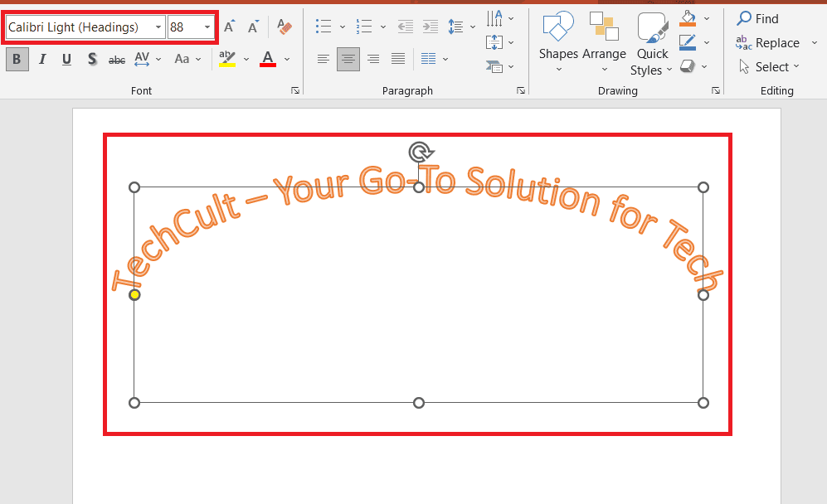Apply strikethrough formatting

[x=117, y=59]
